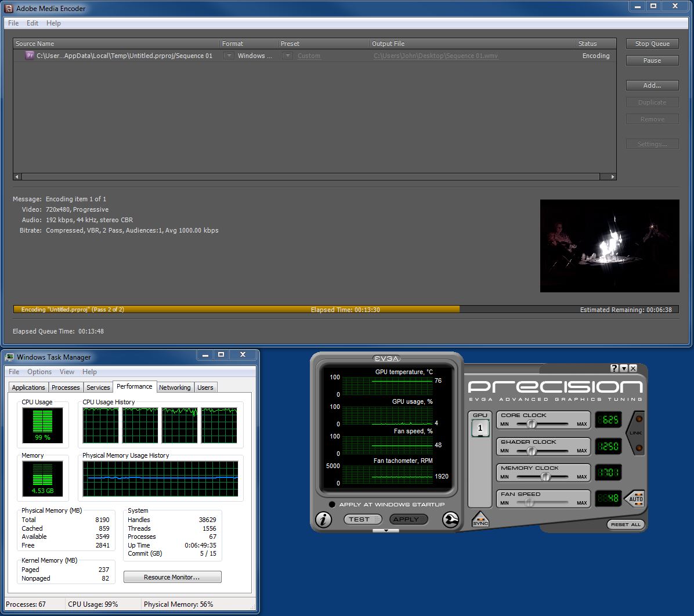694x616 pixels.
Task: Click Reset All in EVGA Precision
Action: 626,524
